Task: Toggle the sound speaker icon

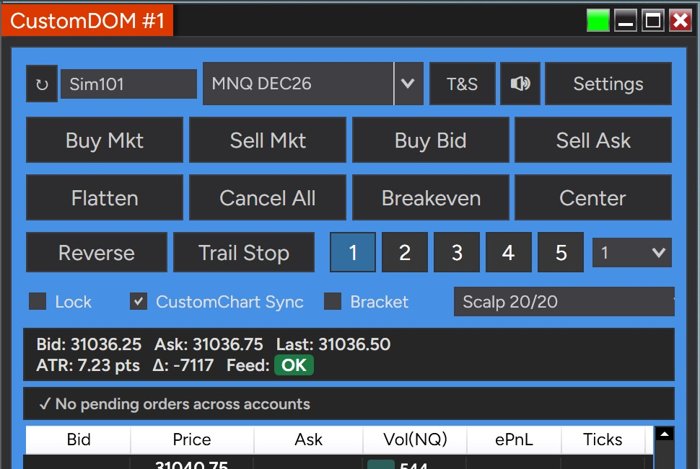Action: point(520,83)
